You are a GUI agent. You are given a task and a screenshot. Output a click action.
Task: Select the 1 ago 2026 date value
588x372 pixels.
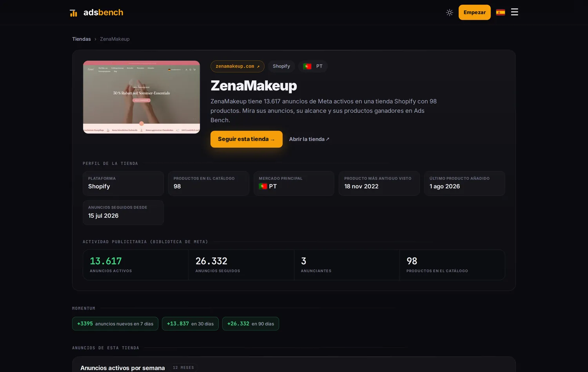pos(445,186)
